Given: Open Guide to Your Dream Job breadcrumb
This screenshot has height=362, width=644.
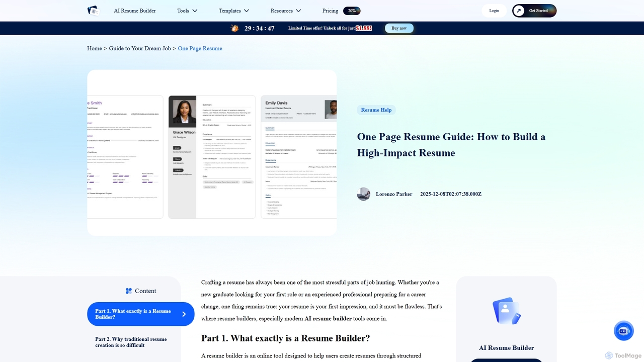Looking at the screenshot, I should (x=140, y=48).
